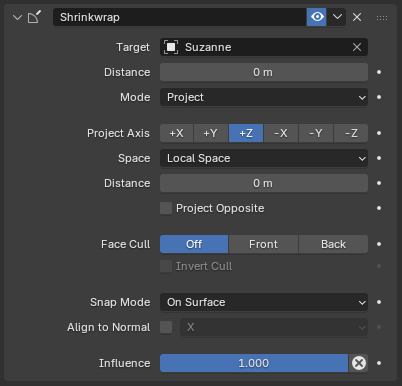Animate Influence property via dot
Screen dimensions: 402x386
(x=379, y=363)
